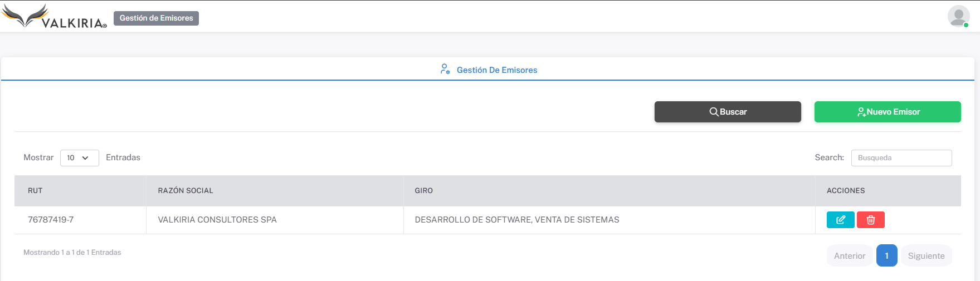980x281 pixels.
Task: Click the edit pencil icon for Valkiria Consultores
Action: [840, 220]
